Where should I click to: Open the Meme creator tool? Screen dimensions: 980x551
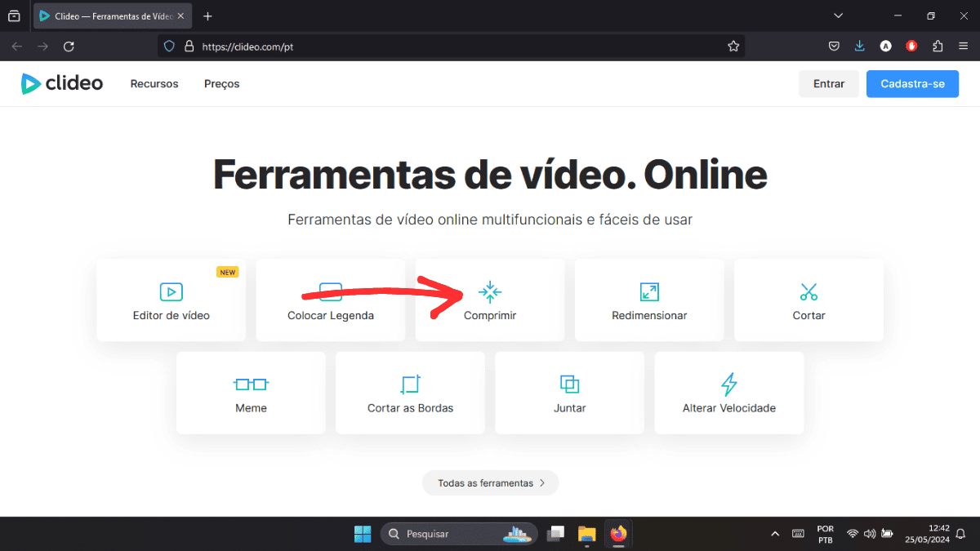click(251, 393)
